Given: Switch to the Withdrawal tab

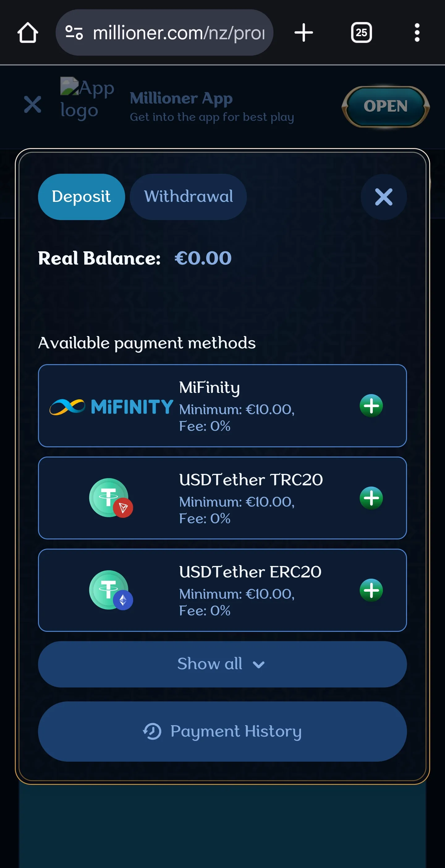Looking at the screenshot, I should click(x=188, y=197).
